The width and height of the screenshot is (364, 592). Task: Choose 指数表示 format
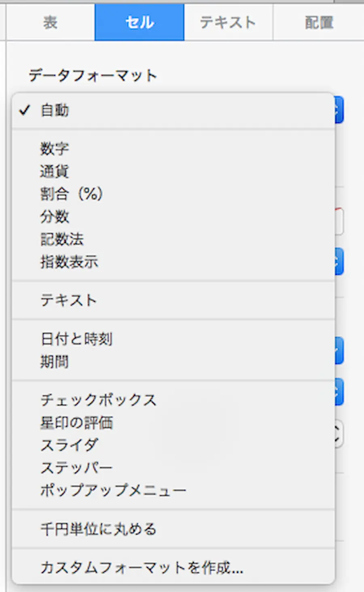click(x=69, y=262)
